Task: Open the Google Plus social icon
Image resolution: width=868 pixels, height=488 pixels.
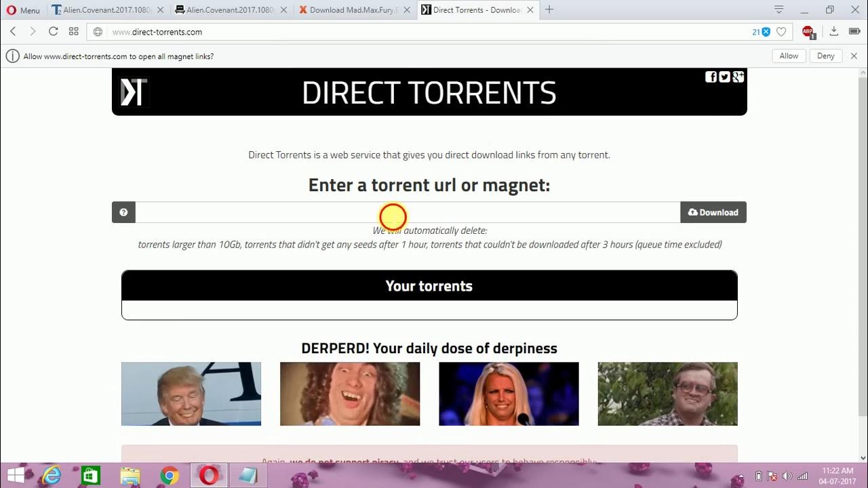Action: click(x=738, y=77)
